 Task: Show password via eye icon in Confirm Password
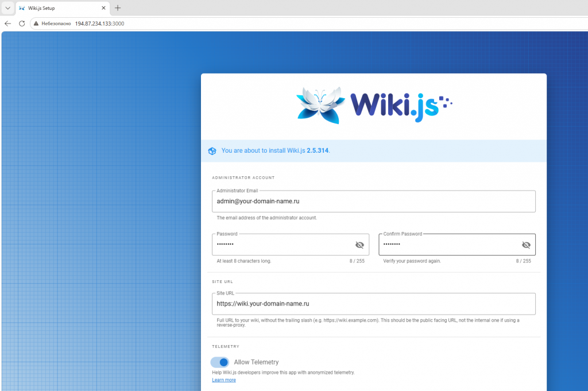(x=526, y=245)
